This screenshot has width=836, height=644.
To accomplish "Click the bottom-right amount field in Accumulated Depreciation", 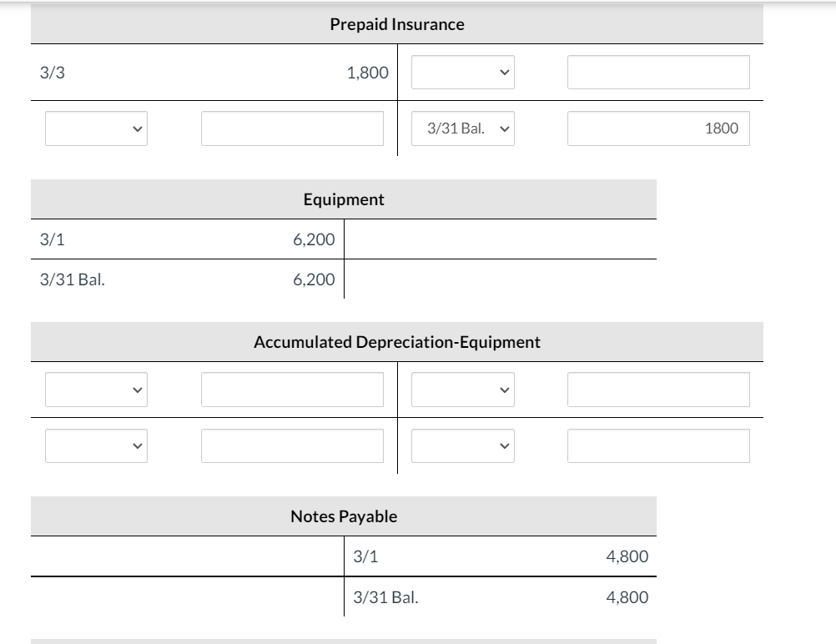I will pyautogui.click(x=658, y=445).
